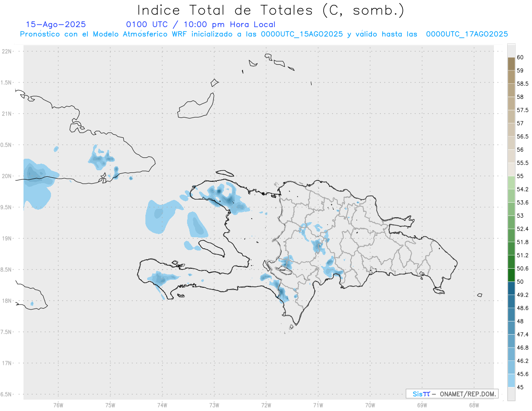Click the legend value '45.6'

click(x=522, y=374)
